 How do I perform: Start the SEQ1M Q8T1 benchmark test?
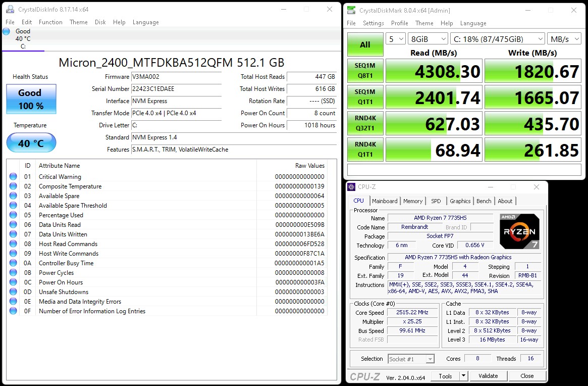(364, 71)
